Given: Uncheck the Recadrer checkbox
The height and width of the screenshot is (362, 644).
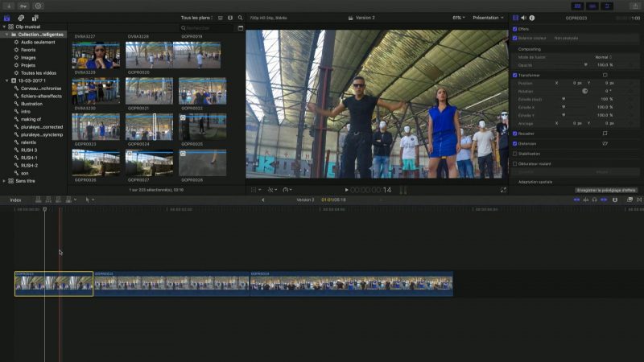Looking at the screenshot, I should [x=514, y=134].
